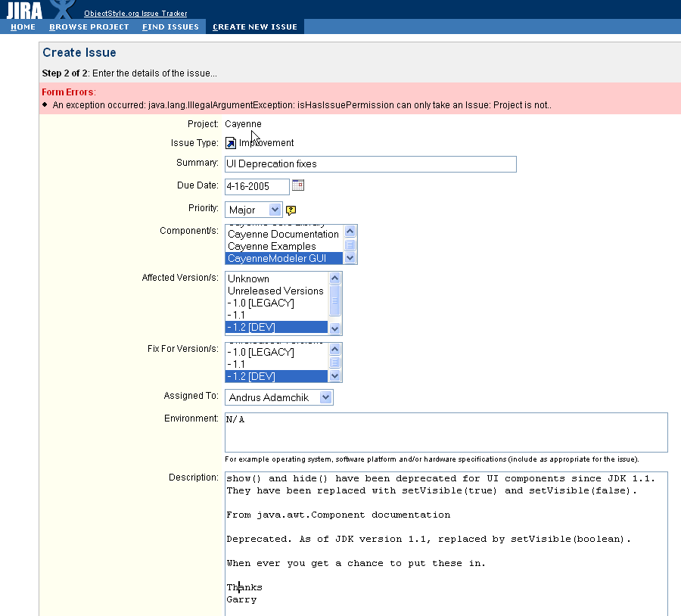This screenshot has width=681, height=616.
Task: Click the Fix For Versions scroll down arrow
Action: 335,376
